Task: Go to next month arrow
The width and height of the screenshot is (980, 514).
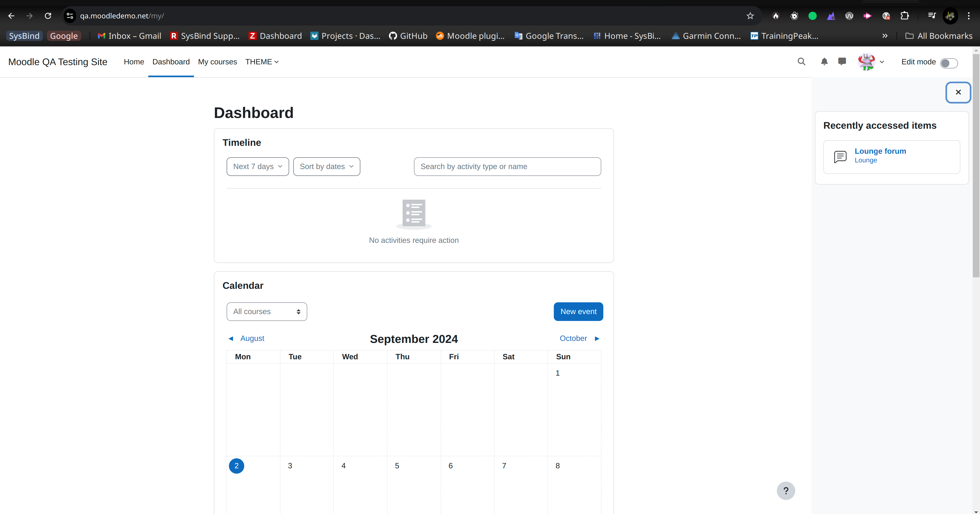Action: (597, 339)
